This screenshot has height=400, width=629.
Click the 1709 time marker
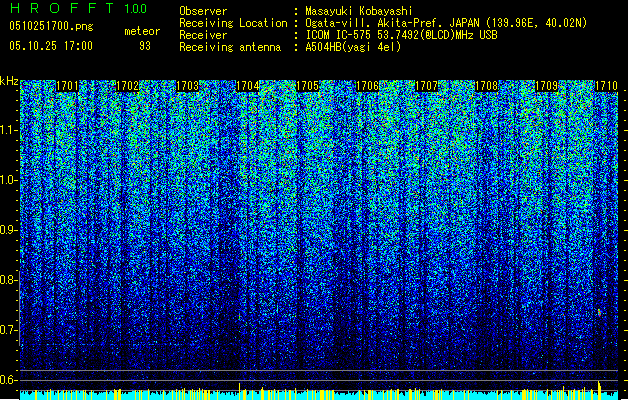546,86
